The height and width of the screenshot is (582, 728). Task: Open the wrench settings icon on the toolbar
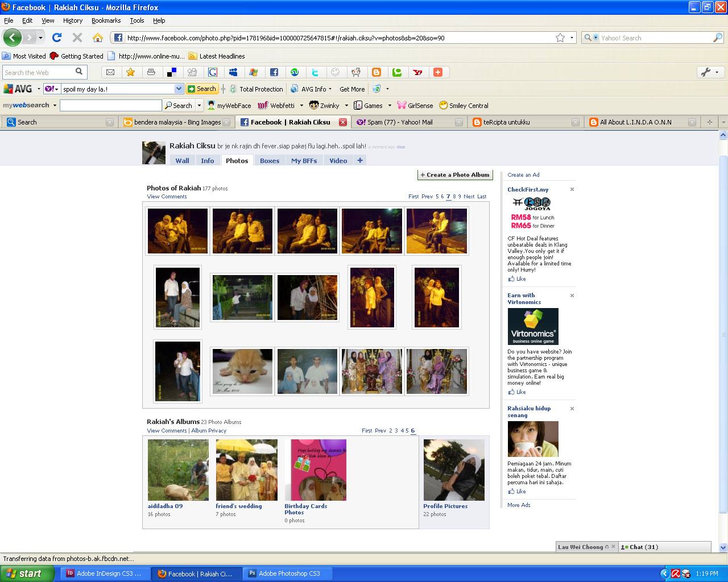[x=706, y=72]
